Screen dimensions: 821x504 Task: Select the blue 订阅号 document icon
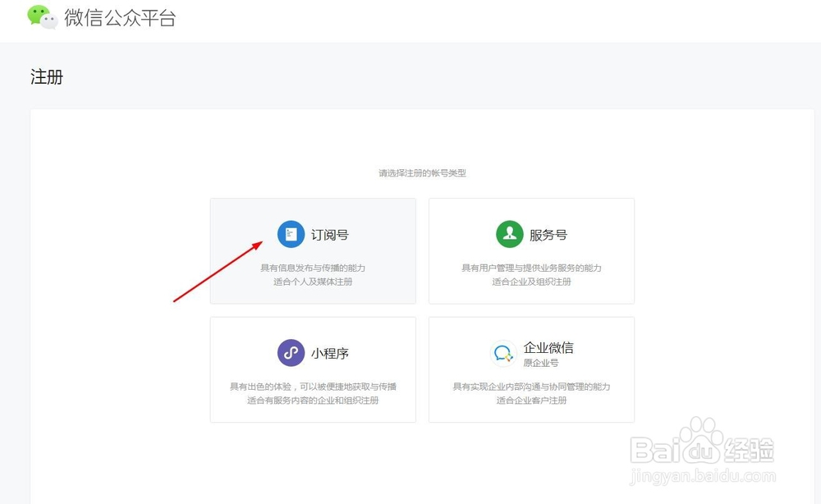(290, 234)
